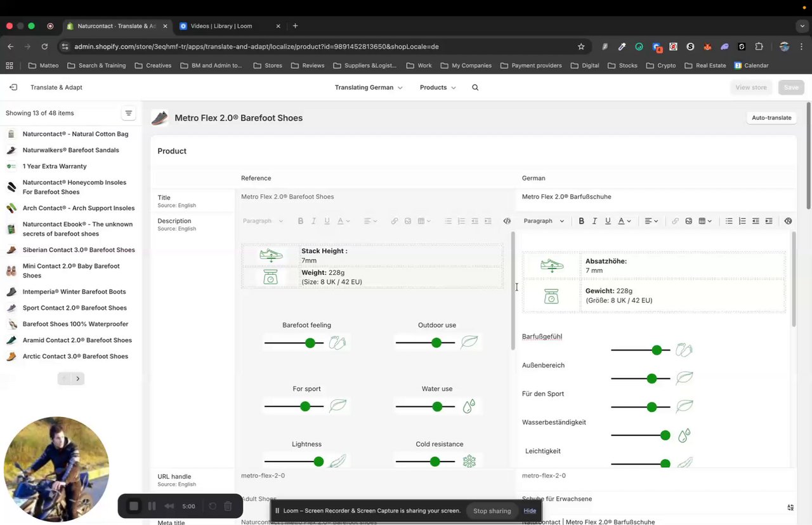812x525 pixels.
Task: Toggle underline in the German description toolbar
Action: click(608, 221)
